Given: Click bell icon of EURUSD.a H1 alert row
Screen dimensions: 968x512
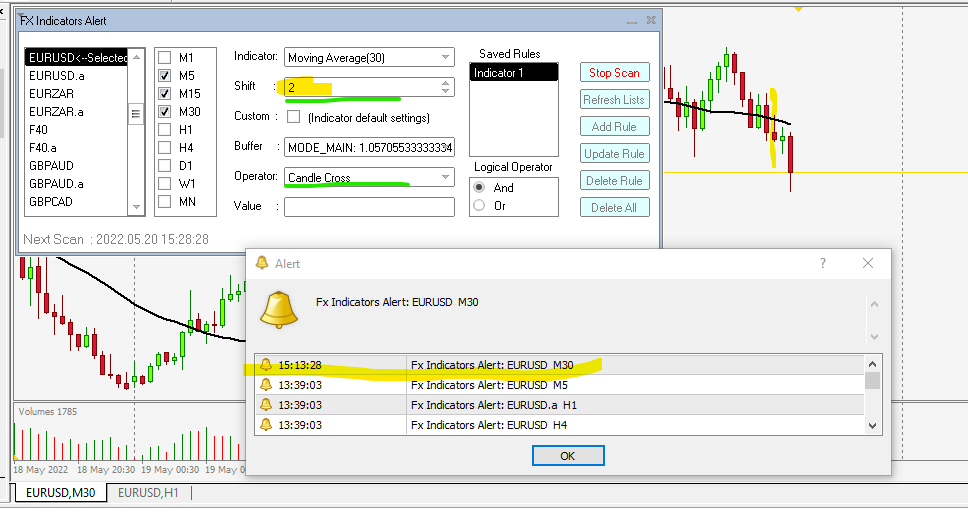Looking at the screenshot, I should 266,405.
